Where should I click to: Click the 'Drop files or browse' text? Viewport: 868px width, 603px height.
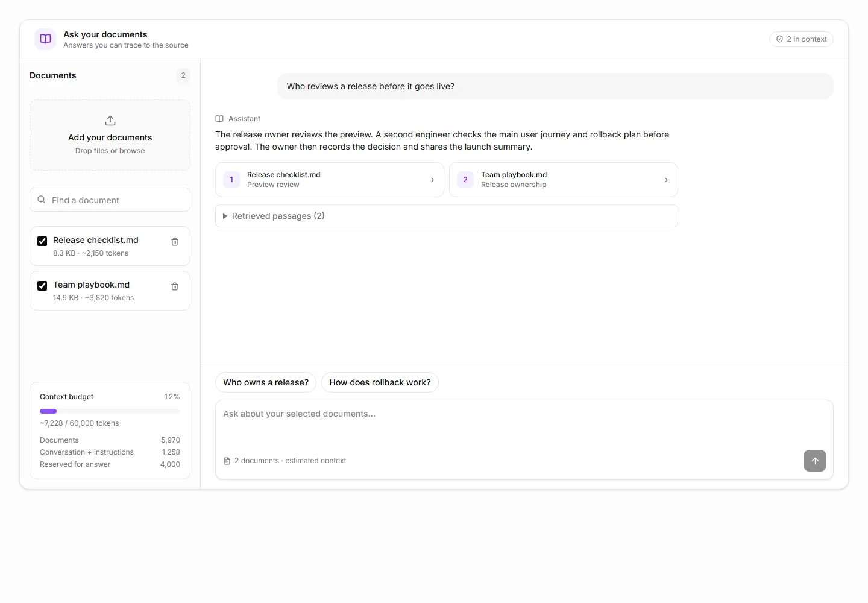point(110,151)
